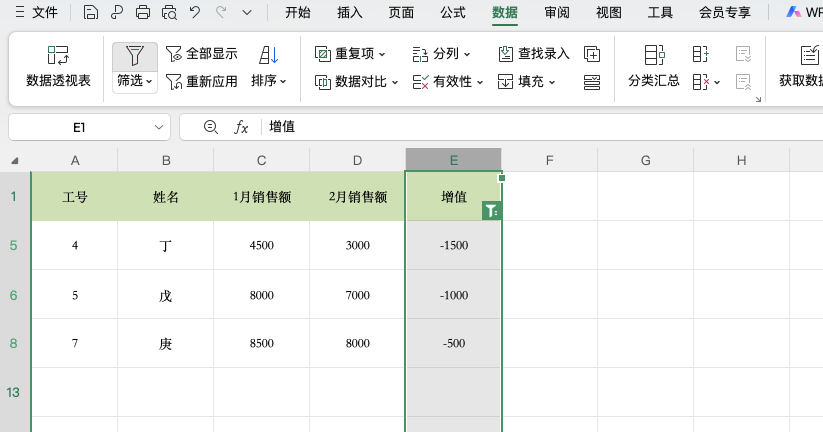Select column E header

tap(453, 160)
